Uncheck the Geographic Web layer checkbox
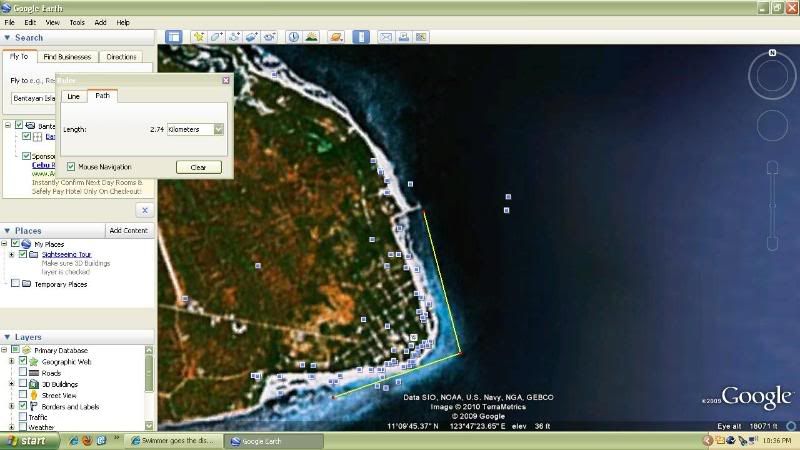The height and width of the screenshot is (450, 800). point(23,361)
